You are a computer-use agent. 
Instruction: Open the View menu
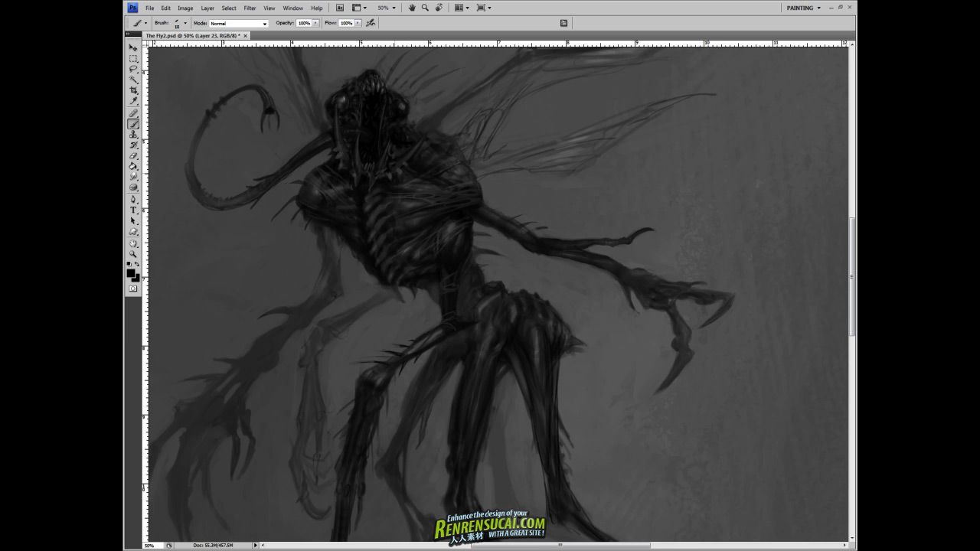[x=269, y=8]
